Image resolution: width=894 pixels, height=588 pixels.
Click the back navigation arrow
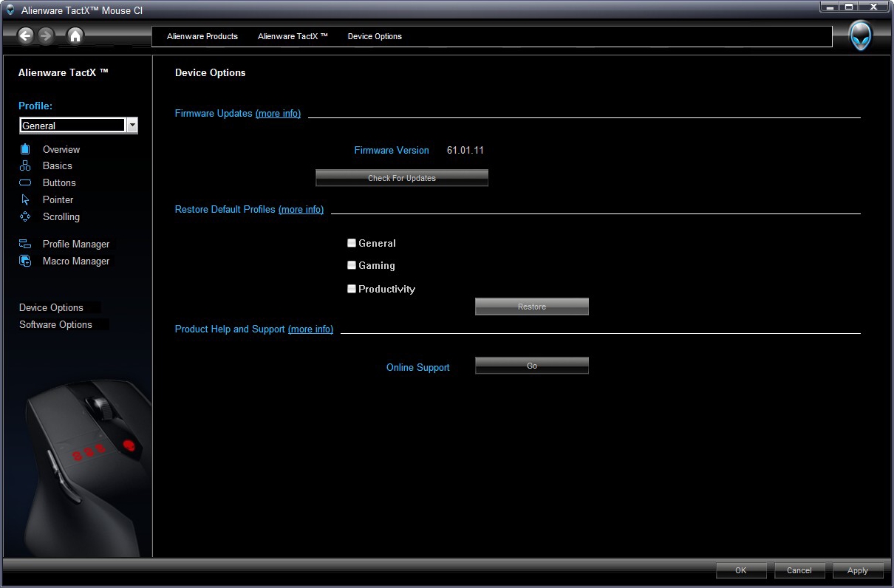(x=26, y=35)
